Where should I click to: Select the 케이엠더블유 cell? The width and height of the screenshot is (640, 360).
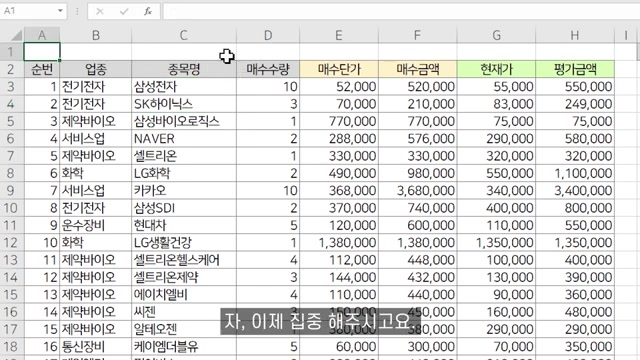pyautogui.click(x=184, y=347)
